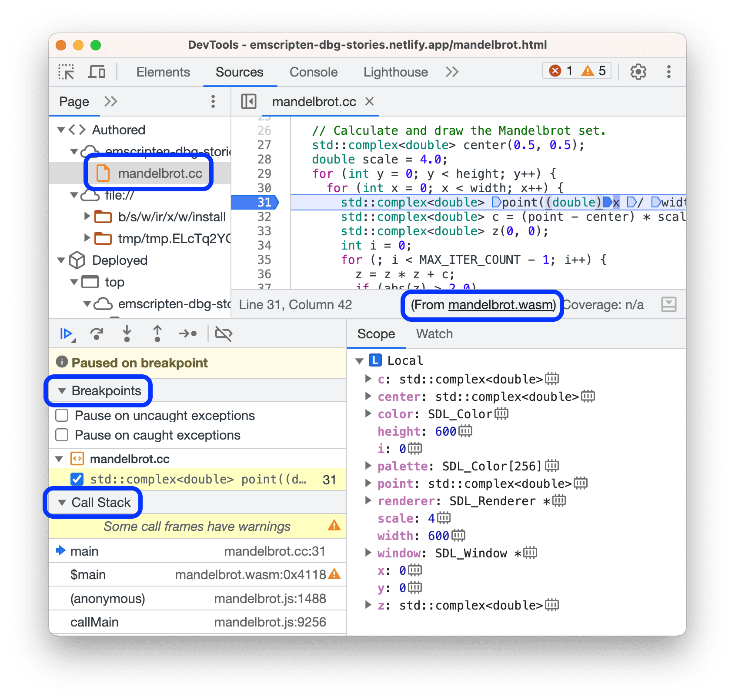
Task: Close the mandelbrot.cc editor tab
Action: 369,101
